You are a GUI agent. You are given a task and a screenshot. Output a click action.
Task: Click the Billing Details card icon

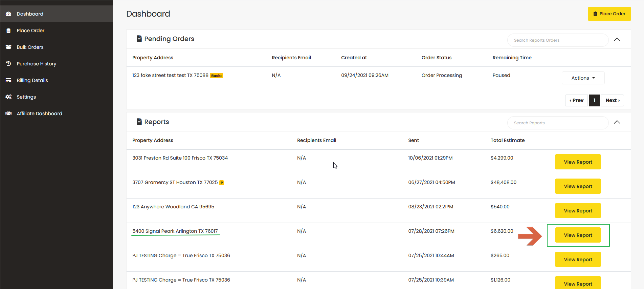8,80
